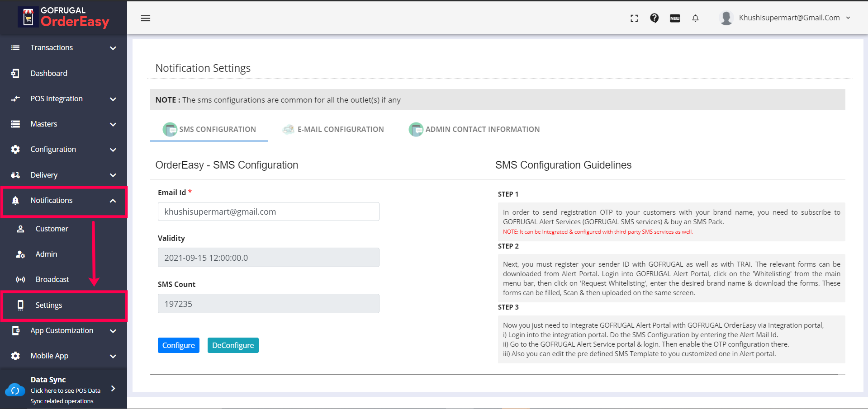The width and height of the screenshot is (868, 409).
Task: Open Dashboard from the sidebar
Action: (x=49, y=73)
